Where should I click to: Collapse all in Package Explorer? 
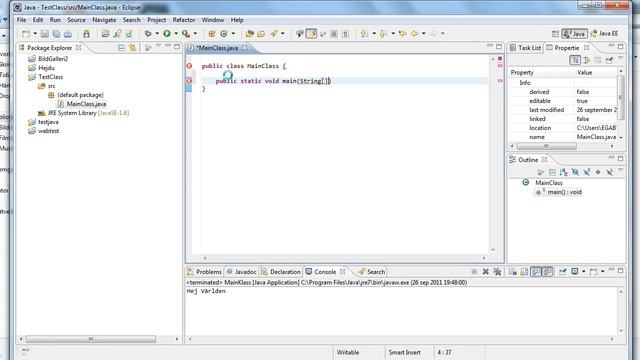(121, 48)
